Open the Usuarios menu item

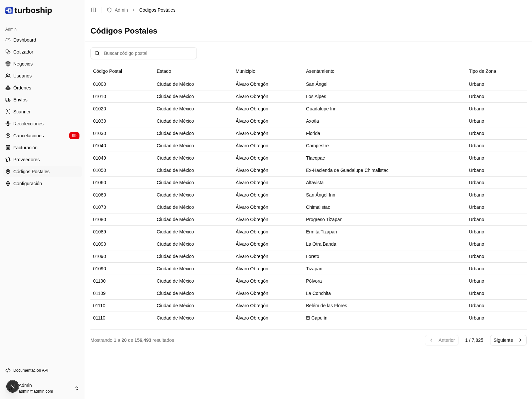[22, 76]
